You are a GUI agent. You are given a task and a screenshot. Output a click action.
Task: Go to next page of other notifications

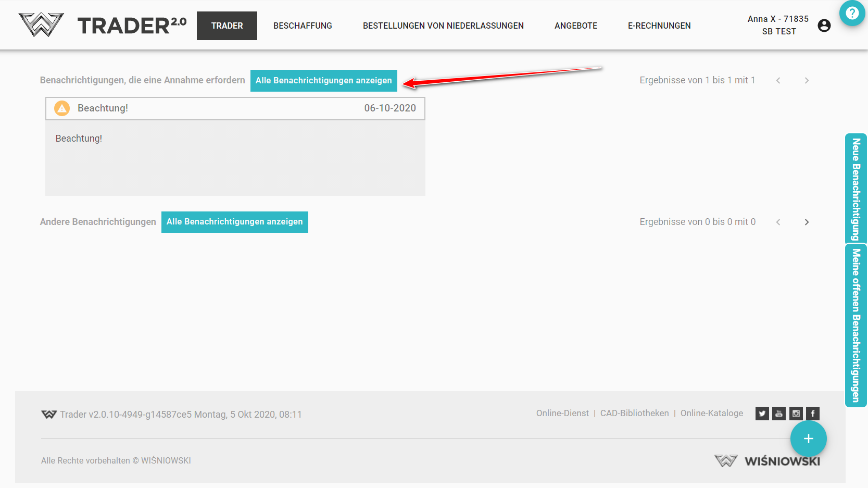[x=807, y=222]
